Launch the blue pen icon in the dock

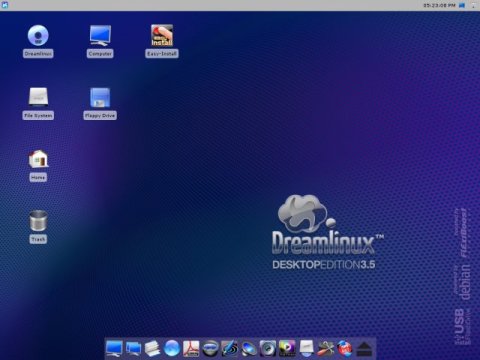230,349
